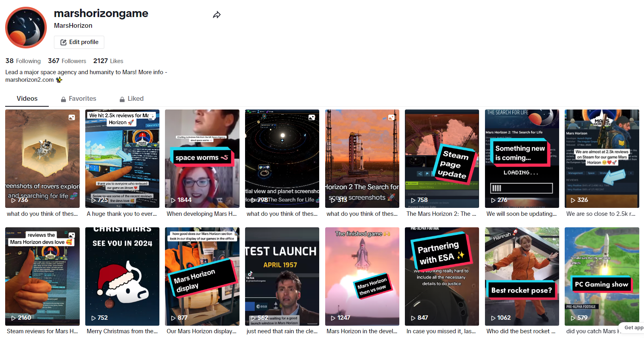644x338 pixels.
Task: Click the caption 'Merry Christmas from the...'
Action: point(122,331)
